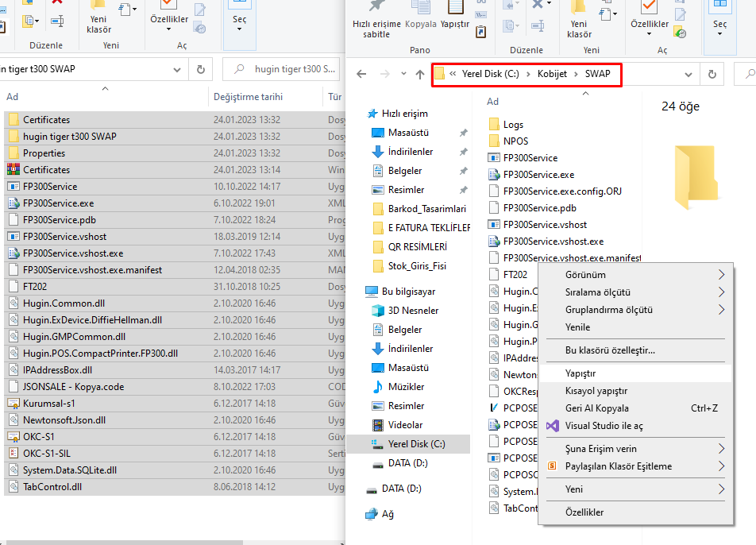Open 3D Nesneler in navigation pane

(413, 311)
